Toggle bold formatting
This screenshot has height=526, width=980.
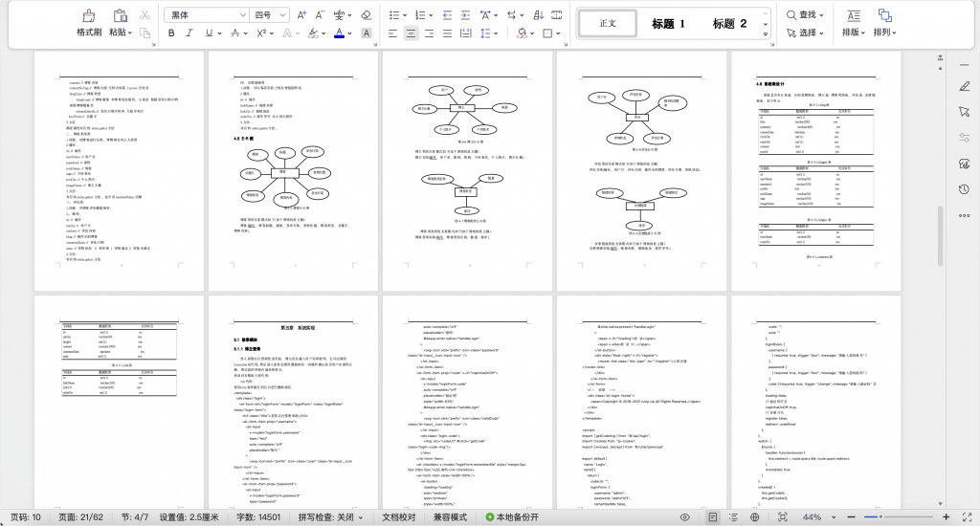click(x=172, y=33)
